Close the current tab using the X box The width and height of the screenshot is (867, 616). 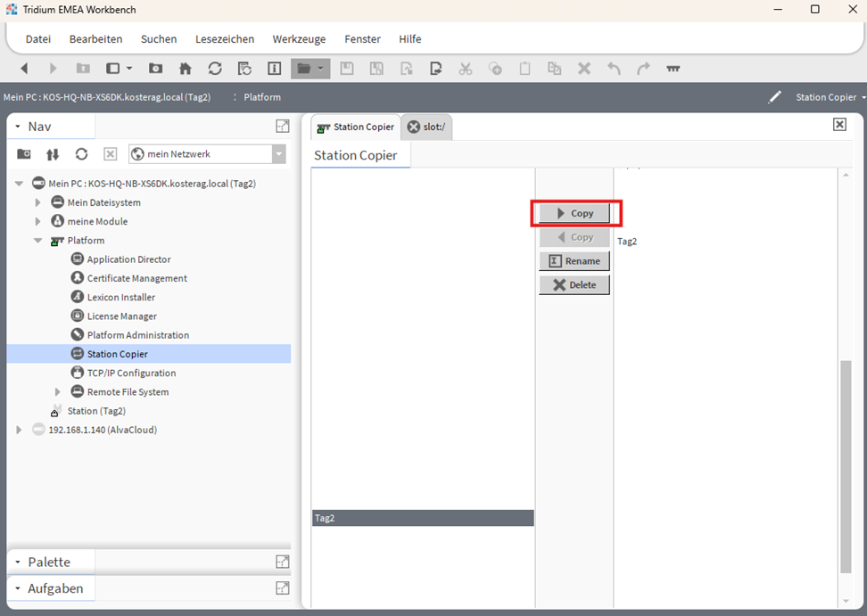click(x=839, y=124)
